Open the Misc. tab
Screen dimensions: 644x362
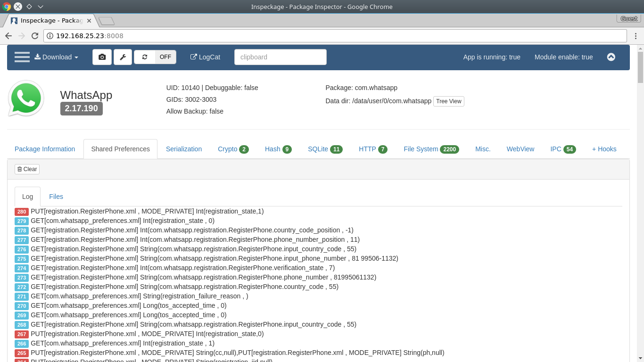point(483,149)
